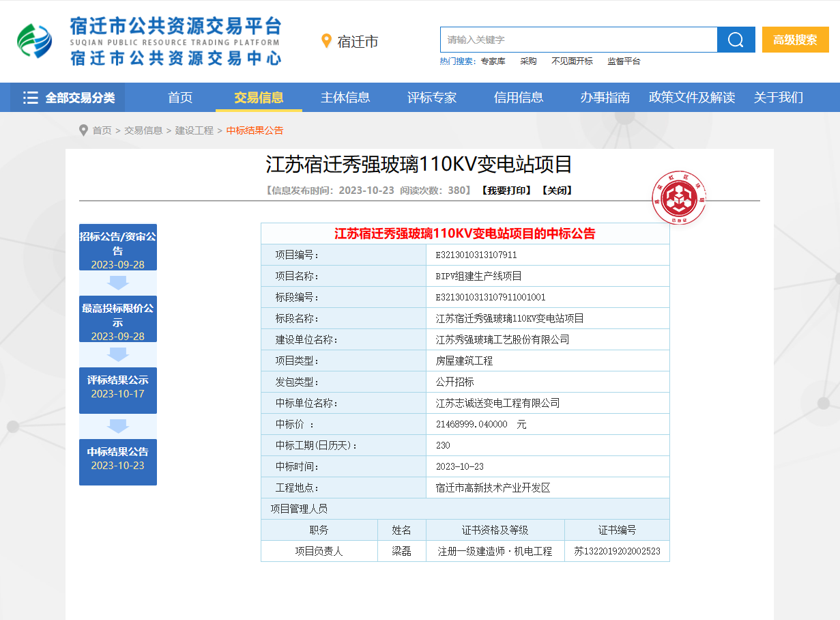Select the 主体信息 navigation item
Image resolution: width=840 pixels, height=620 pixels.
pyautogui.click(x=345, y=98)
